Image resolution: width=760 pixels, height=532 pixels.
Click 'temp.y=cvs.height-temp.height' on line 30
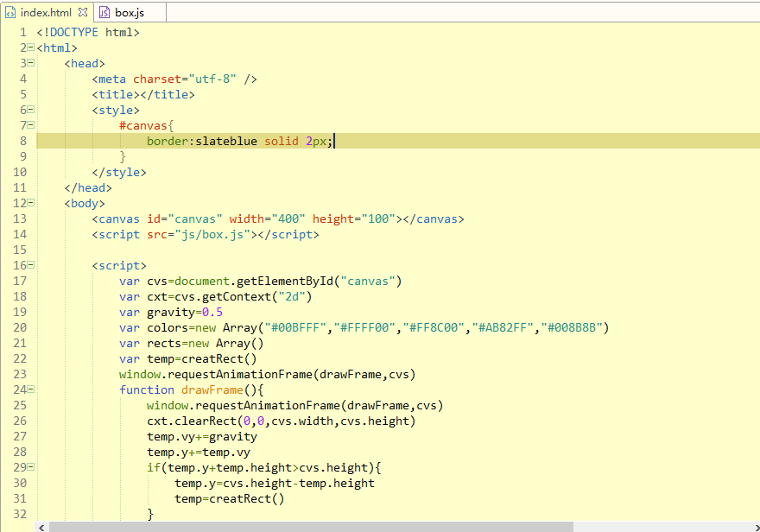tap(275, 483)
